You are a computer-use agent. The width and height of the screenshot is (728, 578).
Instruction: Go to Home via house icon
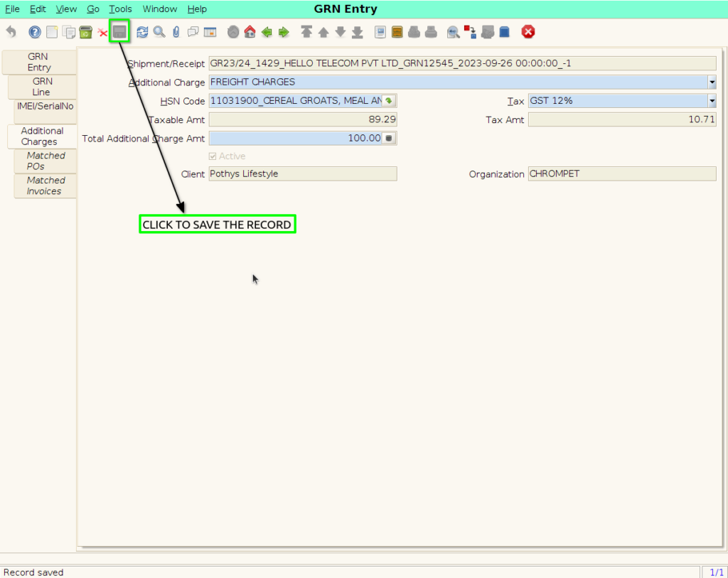pos(250,32)
